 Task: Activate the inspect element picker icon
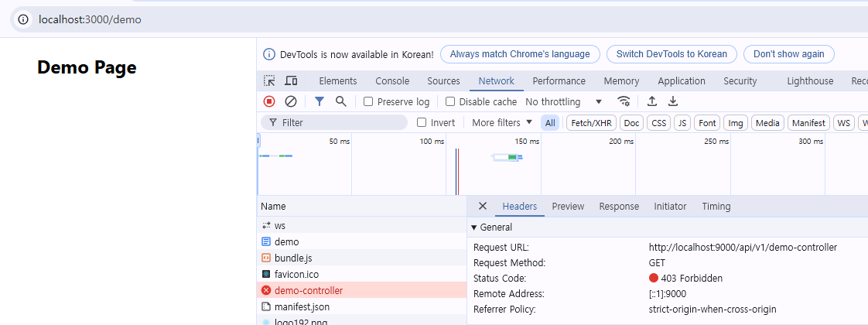(269, 80)
